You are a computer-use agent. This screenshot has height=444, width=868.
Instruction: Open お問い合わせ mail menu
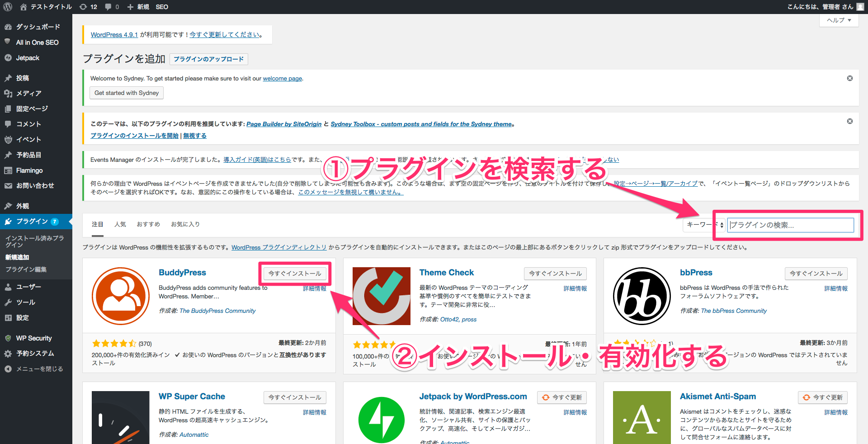click(x=36, y=185)
